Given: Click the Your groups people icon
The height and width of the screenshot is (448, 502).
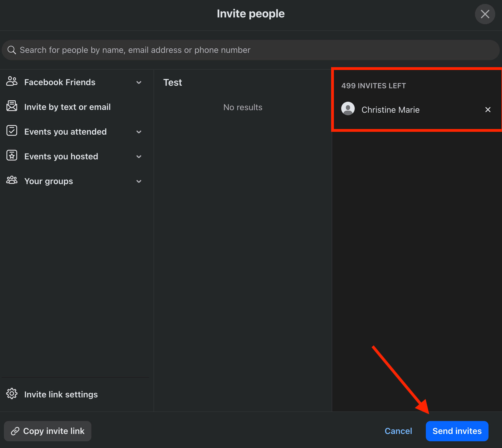Looking at the screenshot, I should coord(12,180).
